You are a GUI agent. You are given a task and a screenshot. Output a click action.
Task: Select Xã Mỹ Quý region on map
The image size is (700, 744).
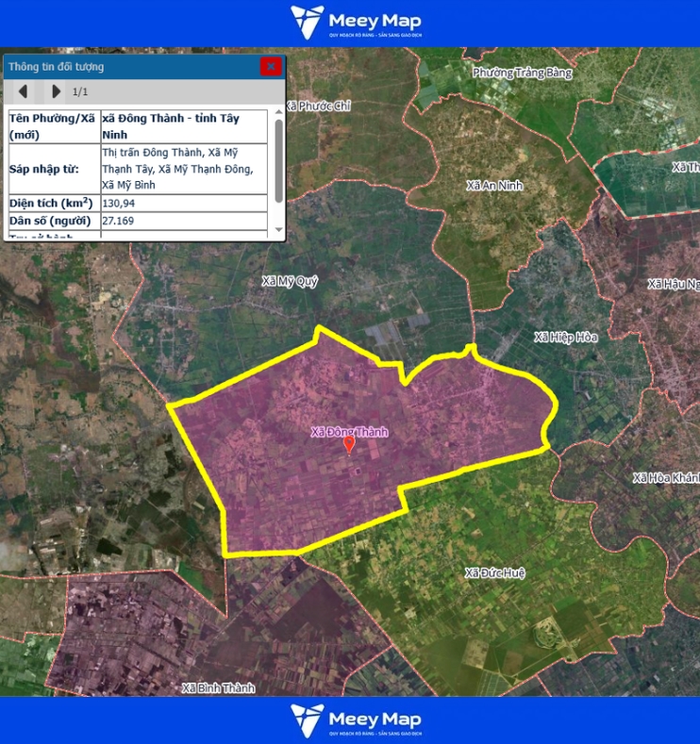[290, 281]
